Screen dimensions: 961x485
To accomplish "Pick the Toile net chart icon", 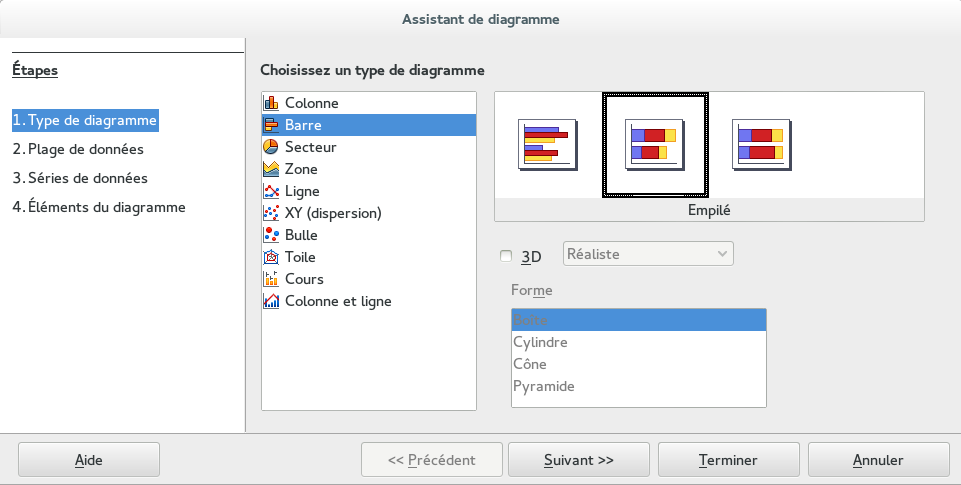I will tap(271, 257).
